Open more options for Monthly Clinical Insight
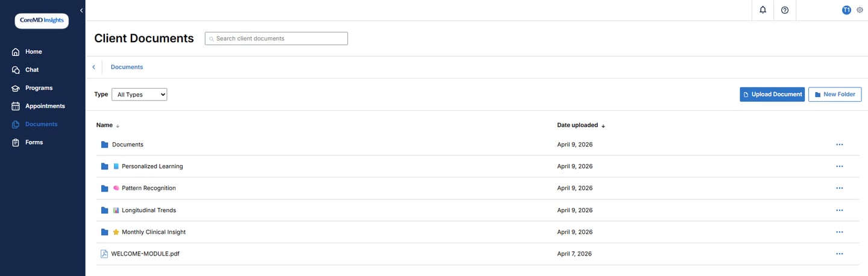 coord(839,232)
